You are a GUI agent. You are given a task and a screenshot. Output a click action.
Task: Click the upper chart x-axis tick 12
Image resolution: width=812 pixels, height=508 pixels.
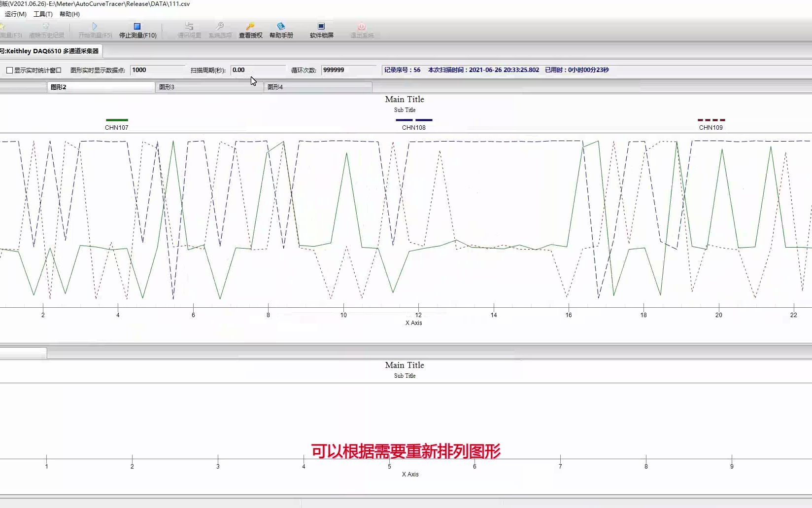click(418, 315)
